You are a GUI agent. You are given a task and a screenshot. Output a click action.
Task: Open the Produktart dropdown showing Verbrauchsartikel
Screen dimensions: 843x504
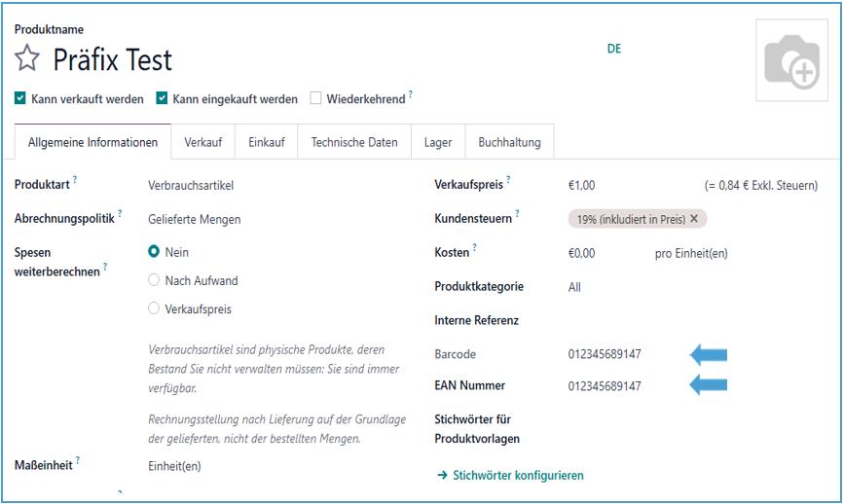point(191,185)
